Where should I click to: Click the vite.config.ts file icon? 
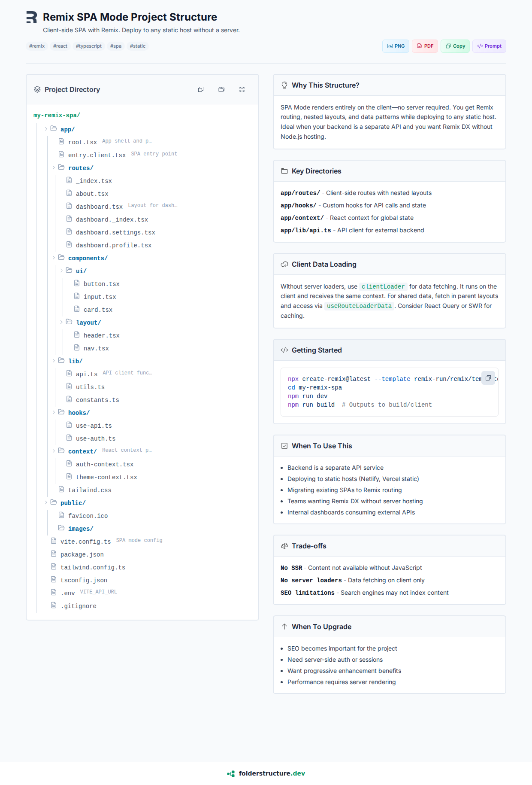(54, 541)
